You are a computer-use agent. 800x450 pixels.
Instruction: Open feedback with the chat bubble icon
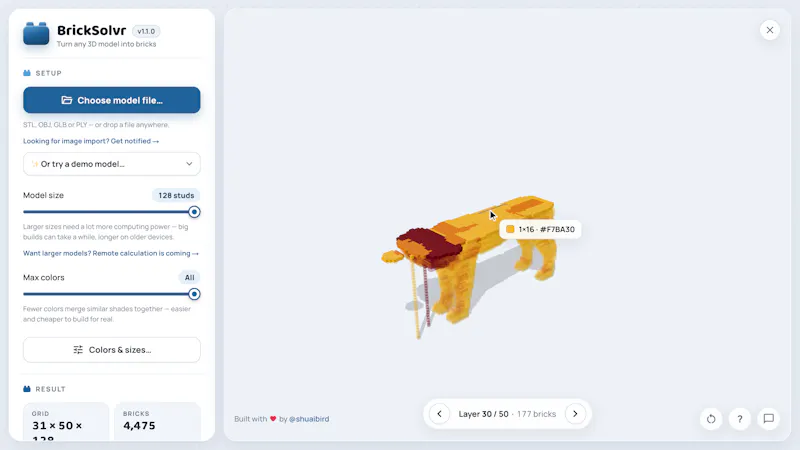[768, 419]
